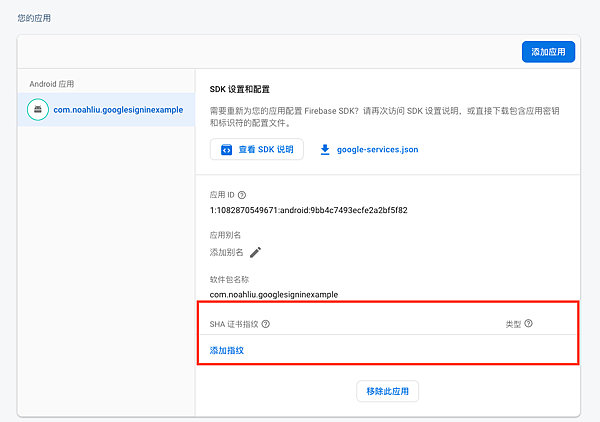Click 添加指纹 link
Viewport: 600px width, 422px height.
tap(227, 350)
